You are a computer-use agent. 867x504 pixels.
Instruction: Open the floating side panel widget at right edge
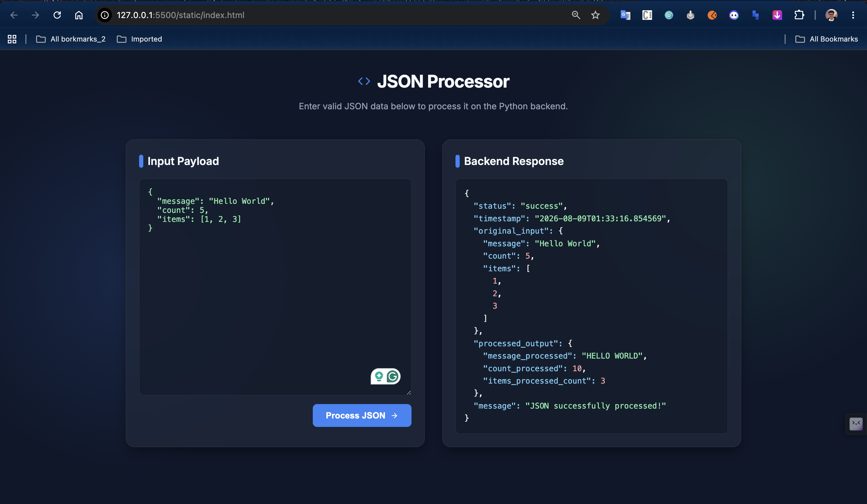coord(856,424)
